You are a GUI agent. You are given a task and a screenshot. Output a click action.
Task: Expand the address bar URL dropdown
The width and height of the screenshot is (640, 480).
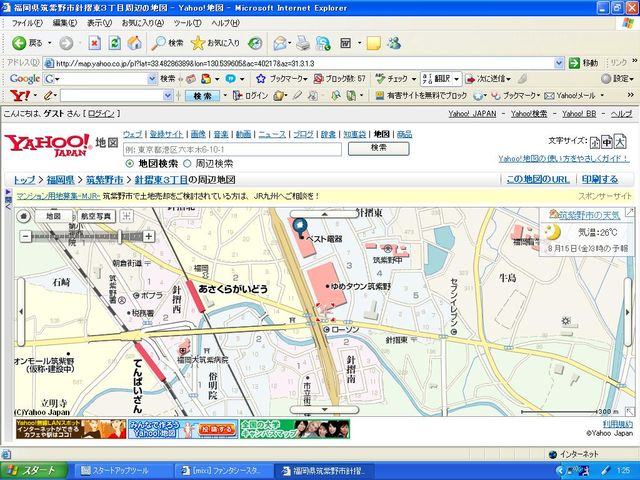point(560,62)
